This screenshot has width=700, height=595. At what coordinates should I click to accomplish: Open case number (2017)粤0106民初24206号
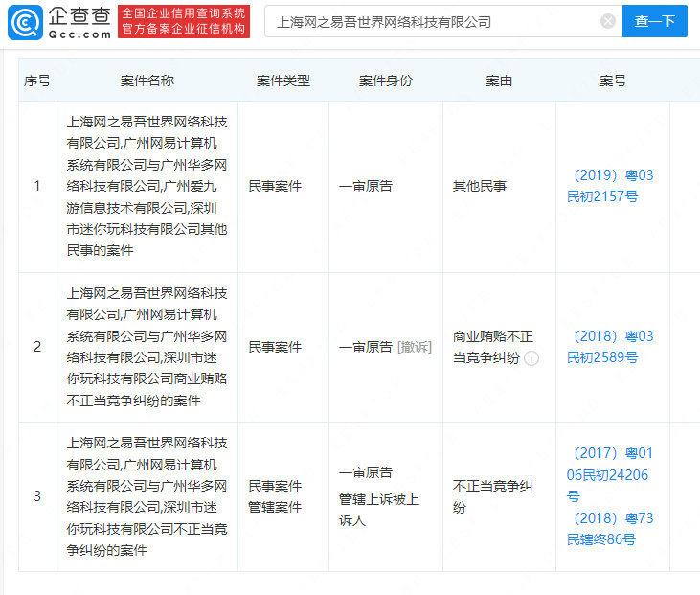coord(610,474)
